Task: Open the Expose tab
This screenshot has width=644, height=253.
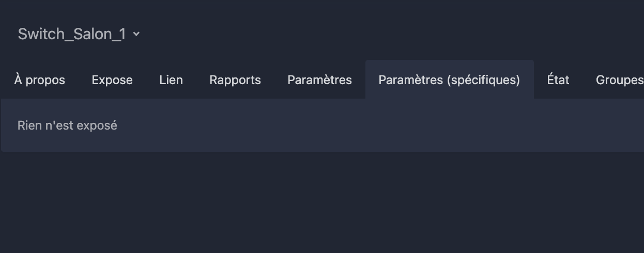Action: tap(112, 80)
